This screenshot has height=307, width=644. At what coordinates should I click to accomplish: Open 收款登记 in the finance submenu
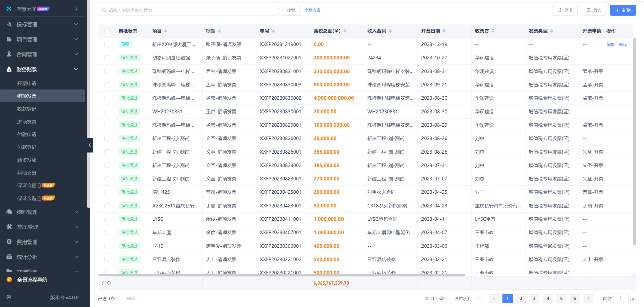pos(27,109)
